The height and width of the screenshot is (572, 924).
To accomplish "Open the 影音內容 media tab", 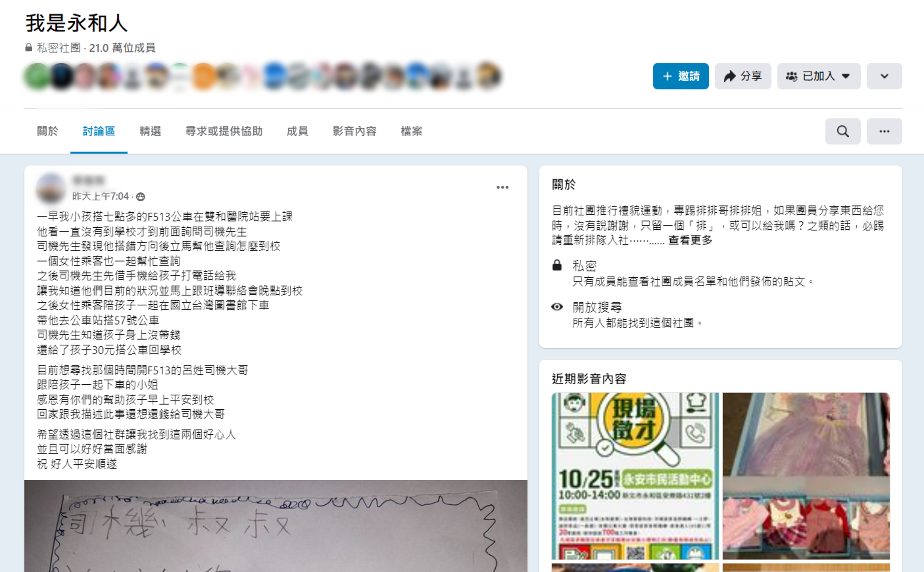I will point(354,131).
